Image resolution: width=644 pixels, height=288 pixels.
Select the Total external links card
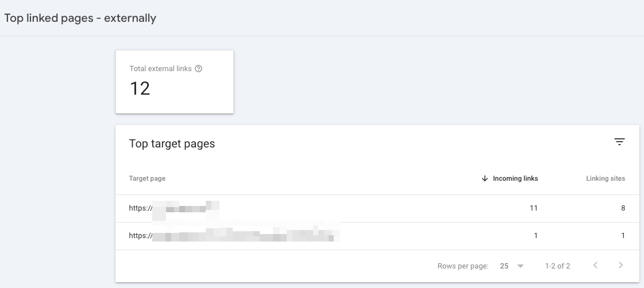(x=175, y=81)
